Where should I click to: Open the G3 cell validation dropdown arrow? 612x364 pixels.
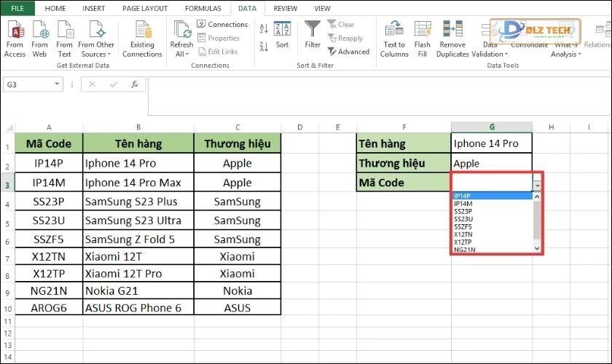[x=538, y=185]
